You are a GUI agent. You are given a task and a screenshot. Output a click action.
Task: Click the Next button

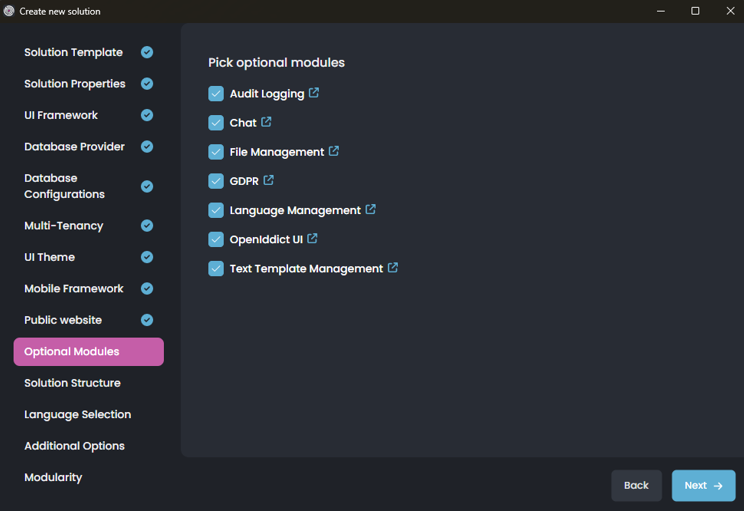point(703,485)
